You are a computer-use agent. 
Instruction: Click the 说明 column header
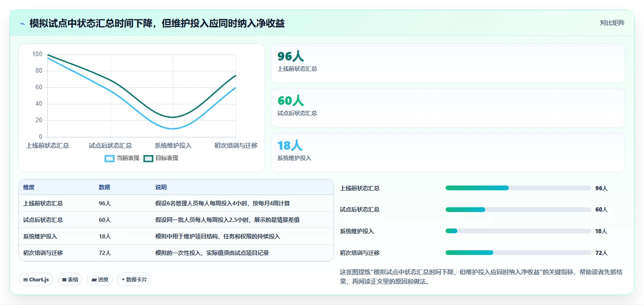pos(161,187)
